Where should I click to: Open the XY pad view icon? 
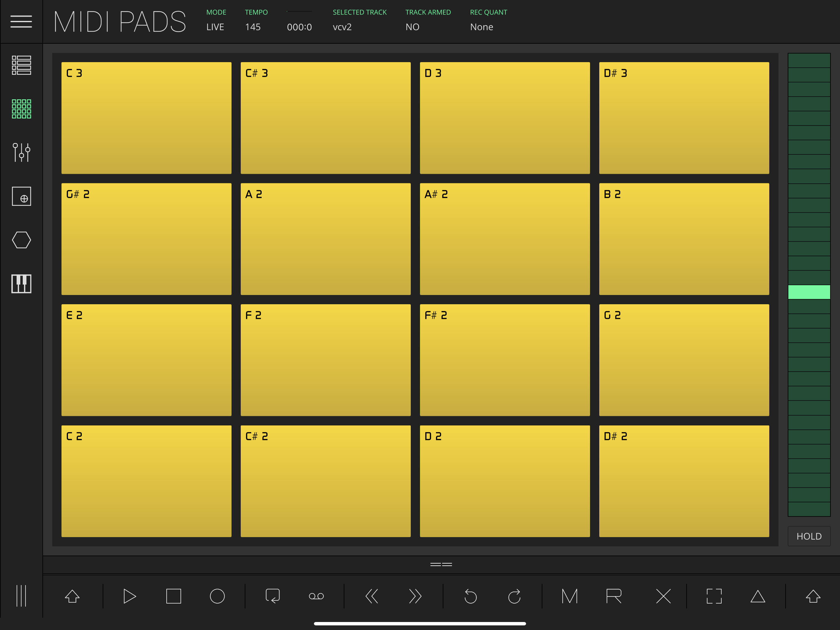(x=21, y=197)
